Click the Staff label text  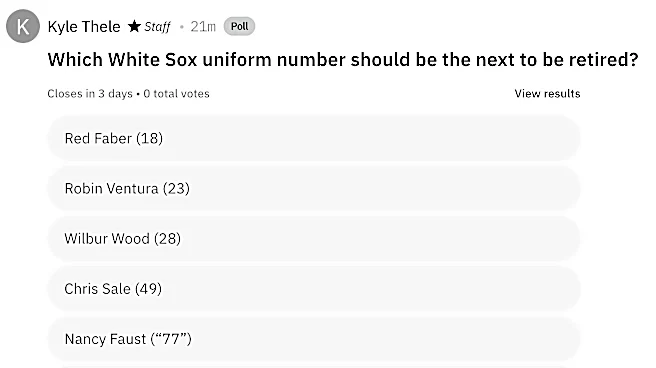pos(157,27)
